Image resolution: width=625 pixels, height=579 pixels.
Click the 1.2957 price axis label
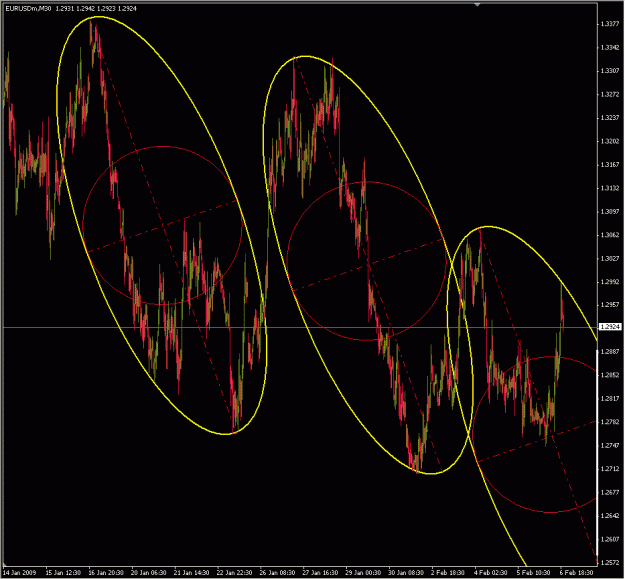pos(610,304)
